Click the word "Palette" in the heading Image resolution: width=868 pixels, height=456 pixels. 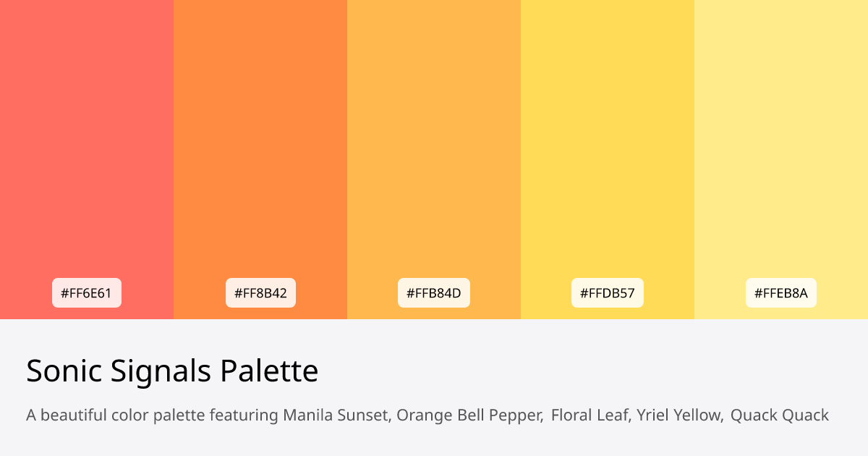(x=269, y=371)
